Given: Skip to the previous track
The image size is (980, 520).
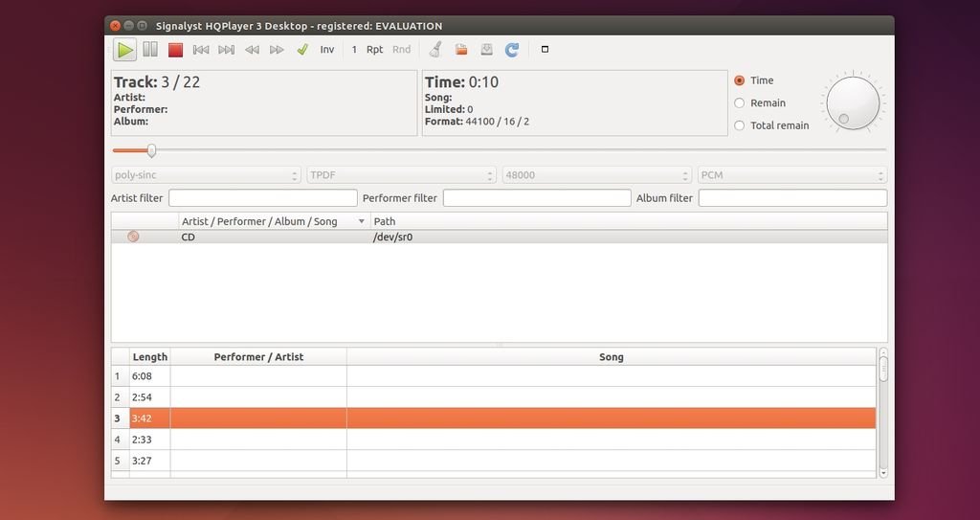Looking at the screenshot, I should (201, 50).
